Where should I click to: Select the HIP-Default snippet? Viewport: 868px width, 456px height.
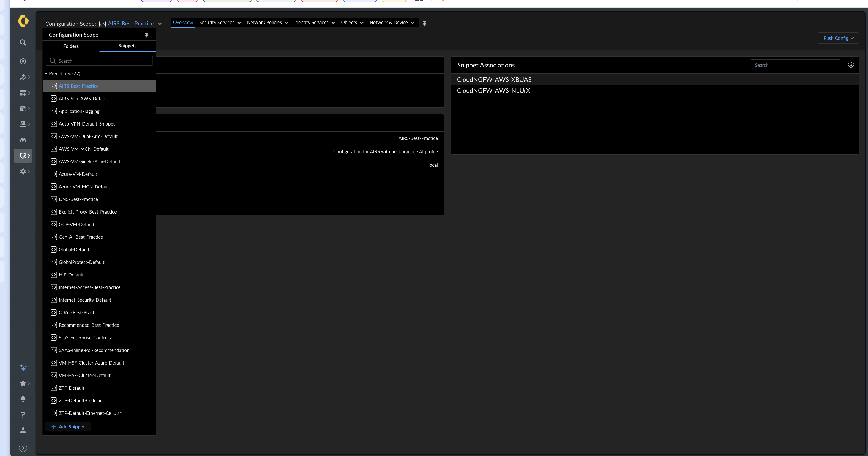[x=100, y=275]
